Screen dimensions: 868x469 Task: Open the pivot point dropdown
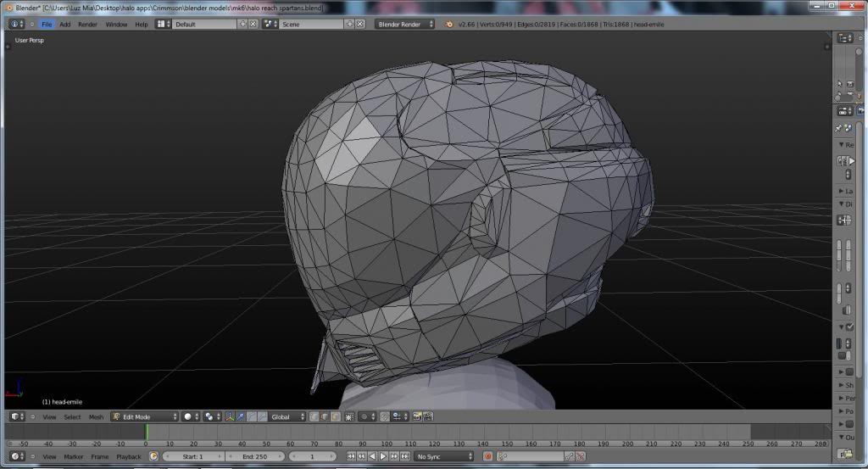click(212, 416)
